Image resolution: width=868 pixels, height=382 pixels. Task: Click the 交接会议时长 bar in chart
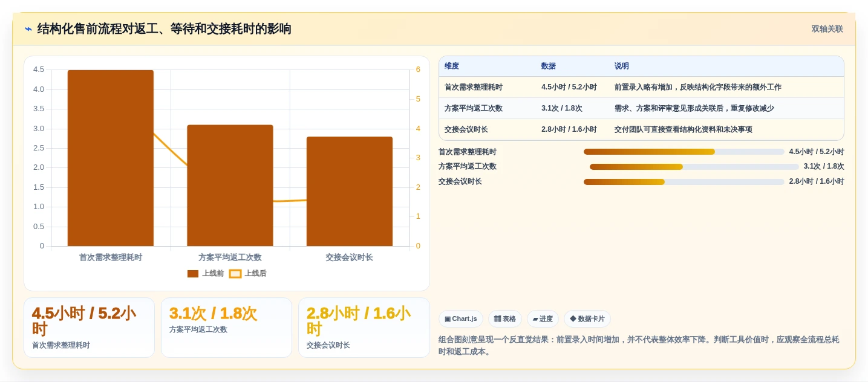350,191
